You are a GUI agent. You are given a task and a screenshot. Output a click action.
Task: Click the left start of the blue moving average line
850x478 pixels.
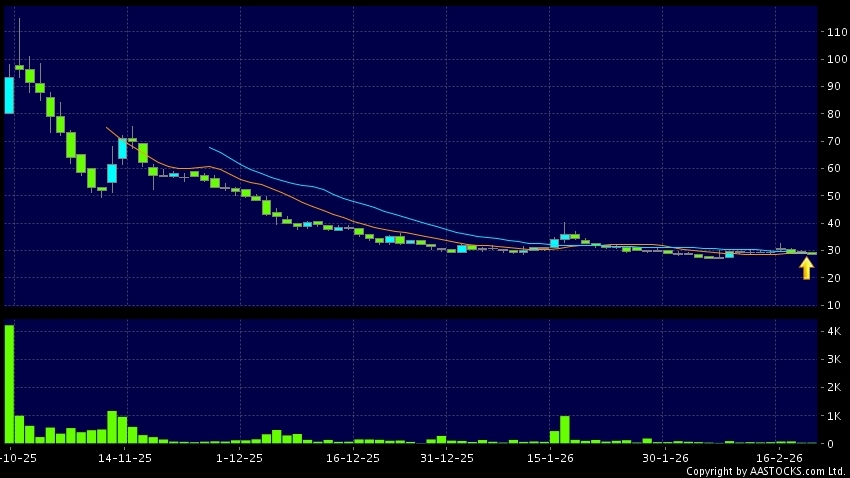click(x=209, y=148)
